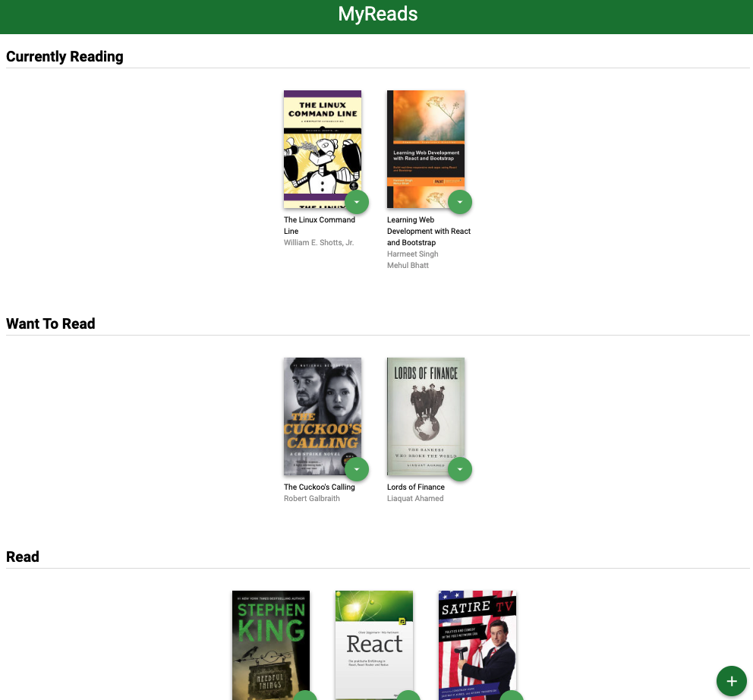The width and height of the screenshot is (753, 700).
Task: Click the Satire TV book cover
Action: [x=477, y=645]
